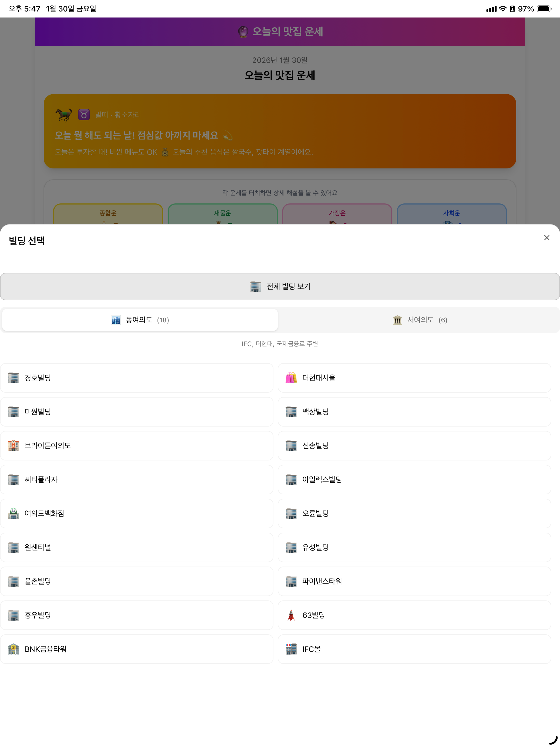Tap the 재물운 fortune card
Image resolution: width=560 pixels, height=747 pixels.
[223, 214]
